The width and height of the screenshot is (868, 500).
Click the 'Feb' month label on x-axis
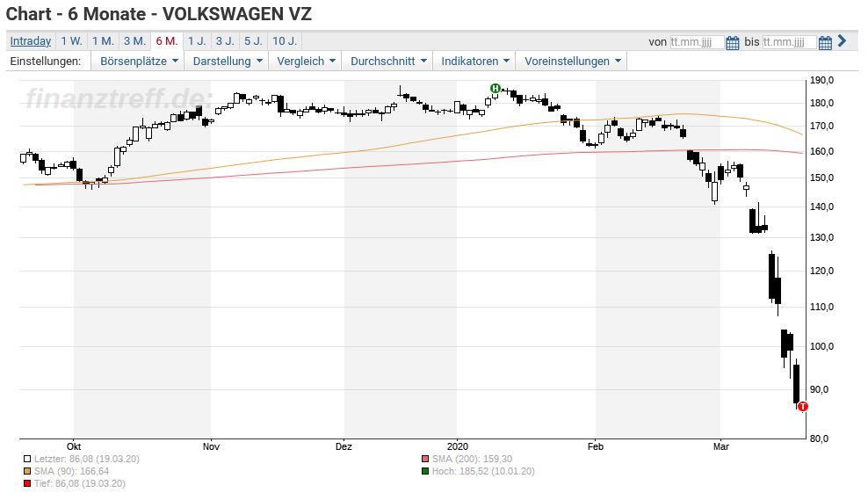pyautogui.click(x=595, y=446)
